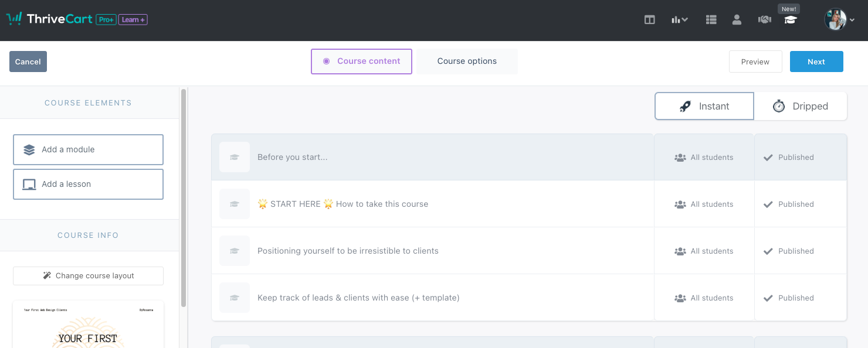868x348 pixels.
Task: Change audience for 'Positioning yourself' lesson
Action: pyautogui.click(x=704, y=251)
